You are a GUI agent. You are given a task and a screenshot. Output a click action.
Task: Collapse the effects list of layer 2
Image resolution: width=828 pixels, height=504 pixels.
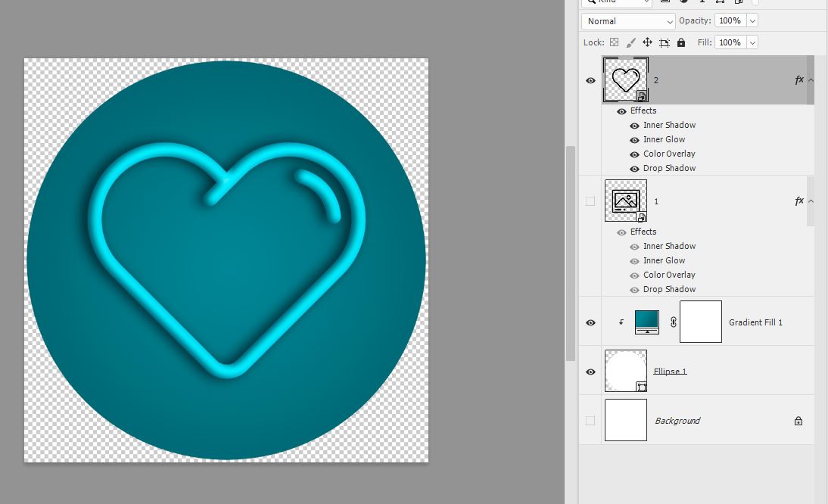(x=811, y=79)
